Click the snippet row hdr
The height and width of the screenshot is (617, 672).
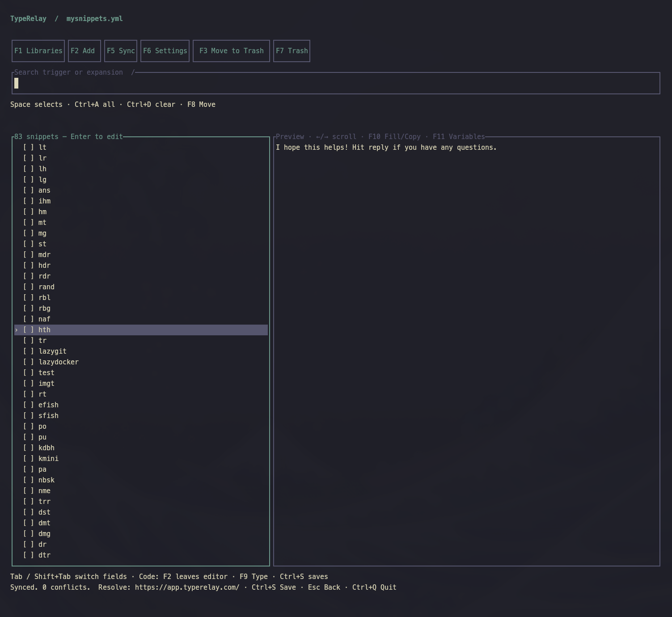(x=141, y=266)
